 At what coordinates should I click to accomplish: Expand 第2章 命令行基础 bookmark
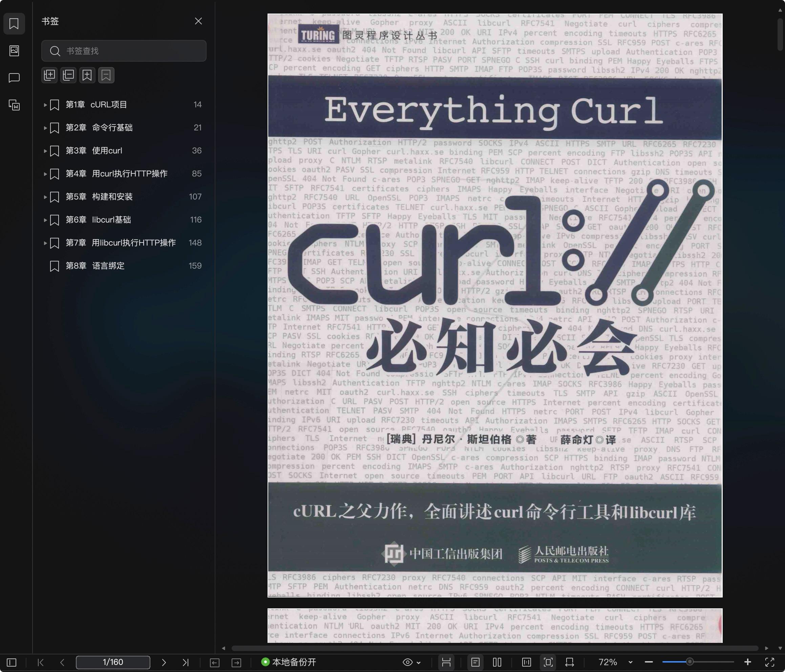pos(45,128)
